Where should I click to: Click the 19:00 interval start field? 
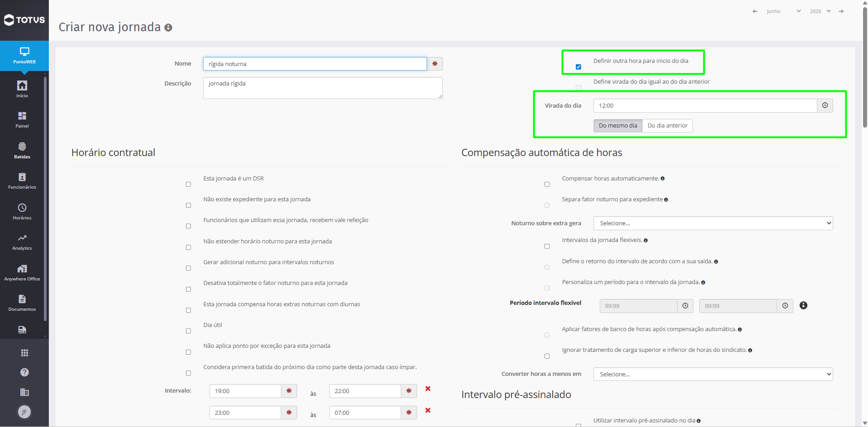click(x=245, y=391)
